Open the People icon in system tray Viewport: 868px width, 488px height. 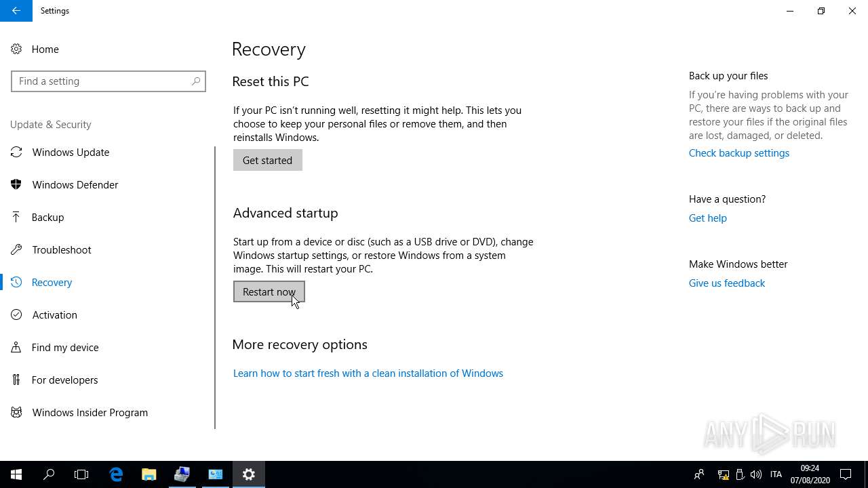coord(698,474)
